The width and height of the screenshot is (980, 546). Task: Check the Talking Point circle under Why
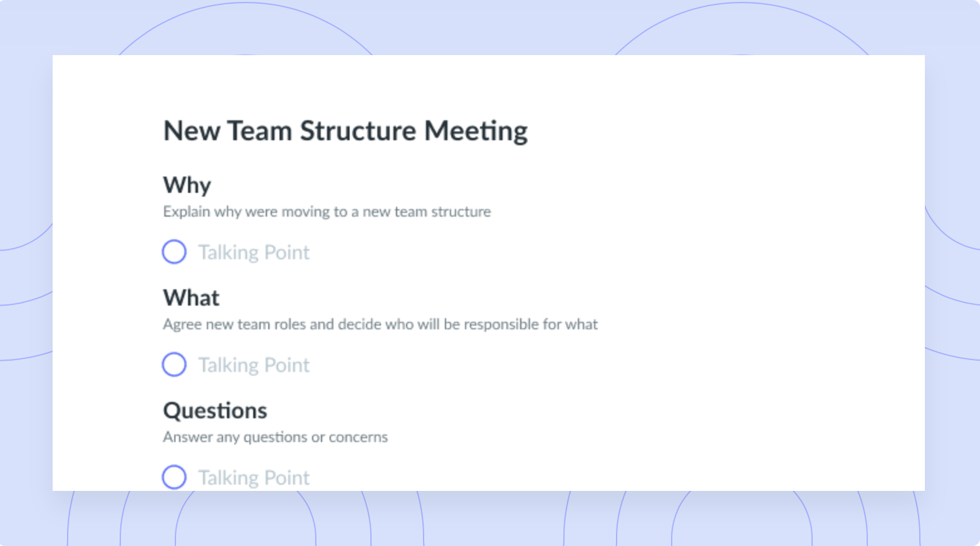click(x=174, y=252)
